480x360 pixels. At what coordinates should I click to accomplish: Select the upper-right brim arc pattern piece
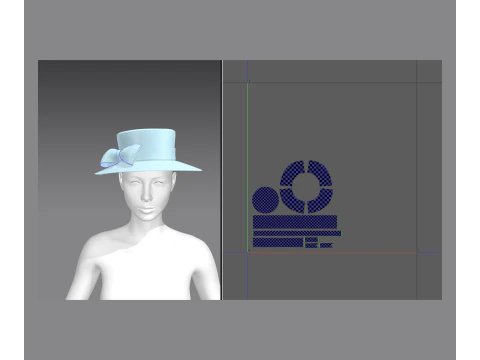click(321, 172)
